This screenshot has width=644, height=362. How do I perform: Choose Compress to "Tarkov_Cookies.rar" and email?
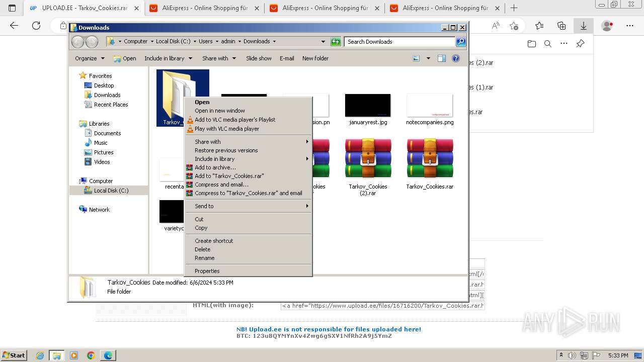pos(249,193)
